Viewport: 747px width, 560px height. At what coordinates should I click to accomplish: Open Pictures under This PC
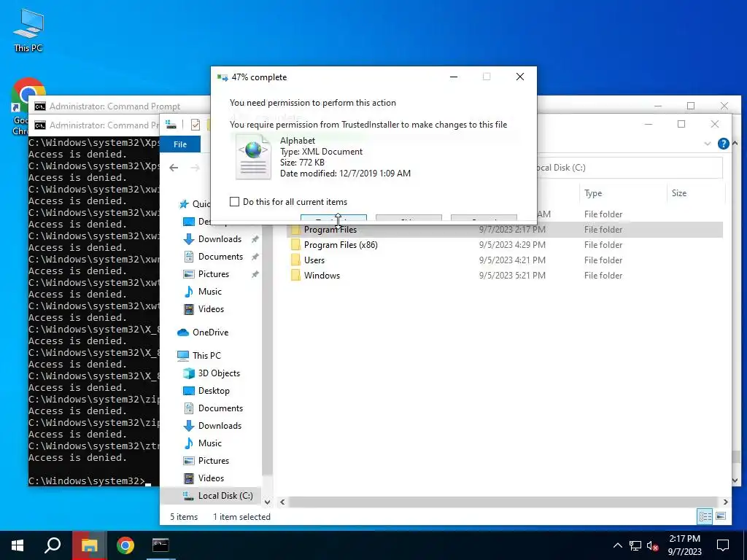pyautogui.click(x=214, y=461)
